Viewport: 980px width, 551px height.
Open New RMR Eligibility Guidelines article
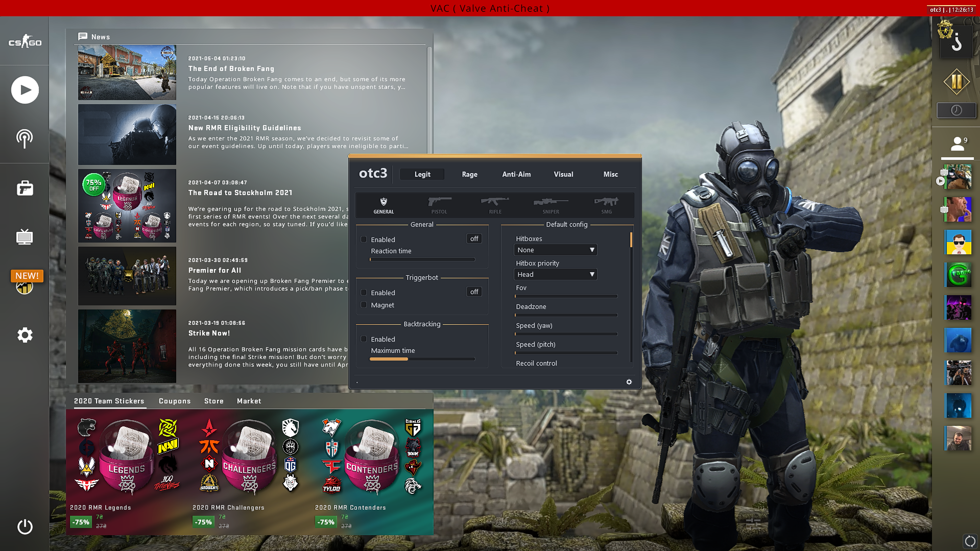(245, 128)
